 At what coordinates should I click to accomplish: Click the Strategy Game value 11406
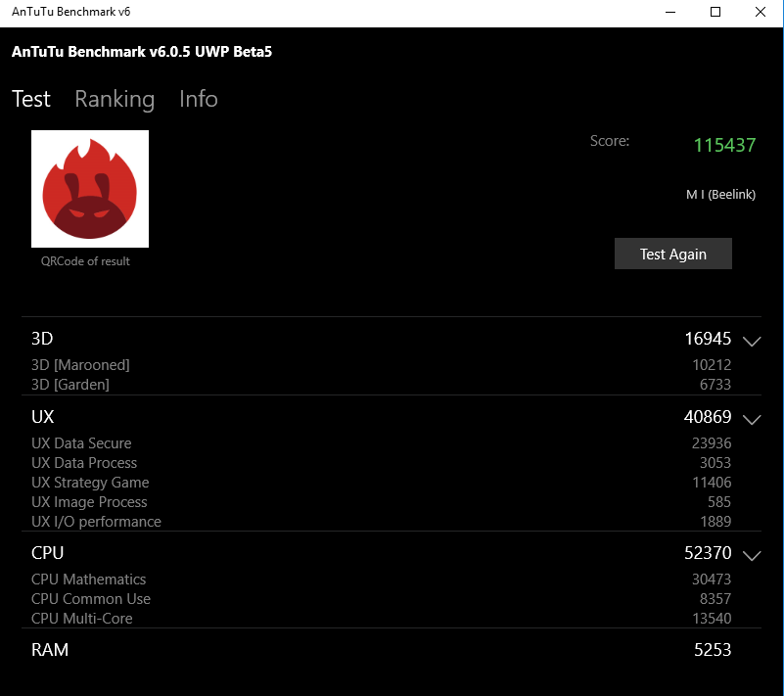(x=712, y=482)
